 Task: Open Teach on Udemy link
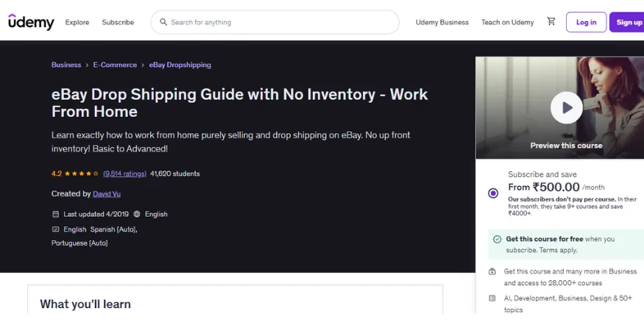[x=508, y=22]
